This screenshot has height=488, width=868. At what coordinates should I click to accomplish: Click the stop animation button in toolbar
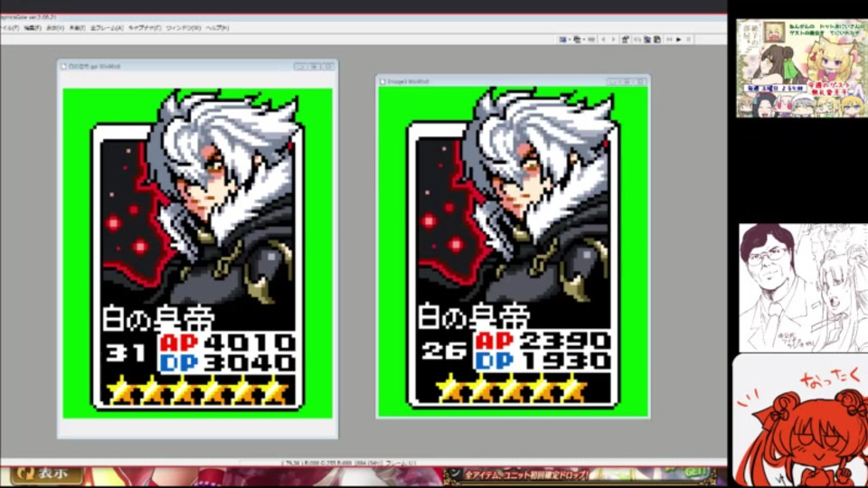tap(688, 39)
